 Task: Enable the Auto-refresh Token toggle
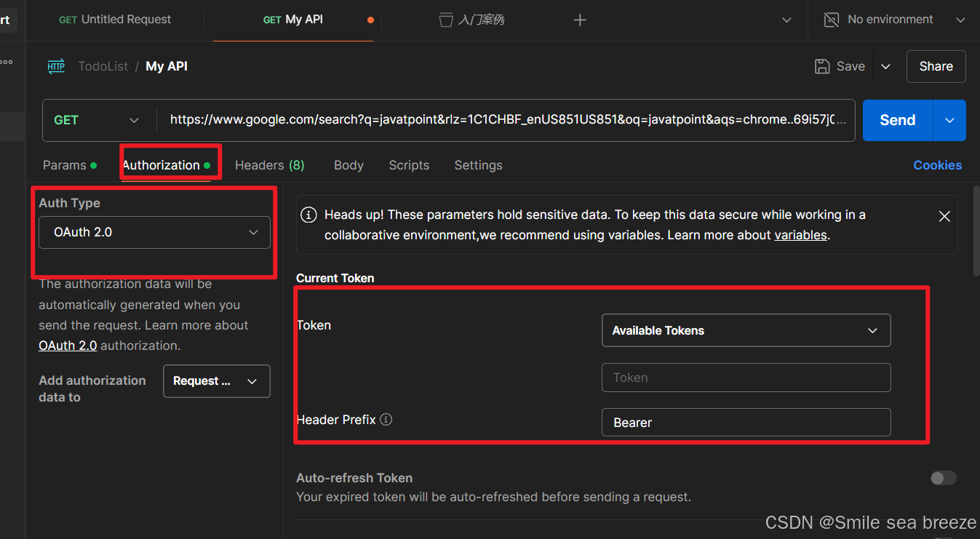coord(943,478)
